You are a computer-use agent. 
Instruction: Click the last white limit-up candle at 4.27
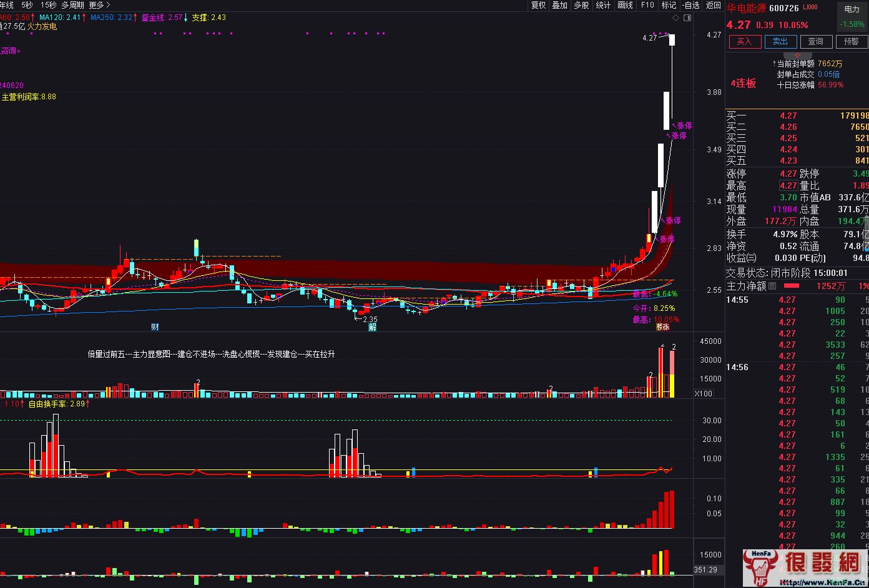[672, 40]
